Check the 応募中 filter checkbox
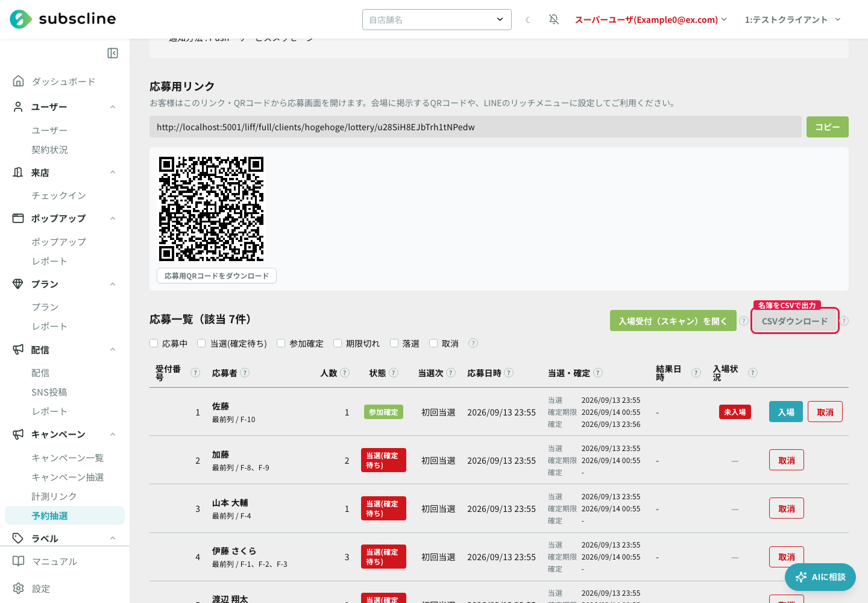Screen dimensions: 868x603 154,343
